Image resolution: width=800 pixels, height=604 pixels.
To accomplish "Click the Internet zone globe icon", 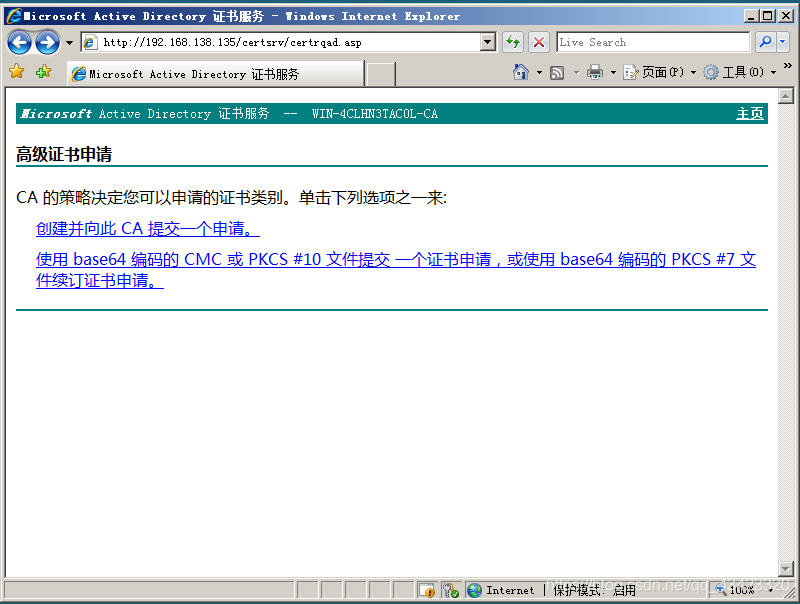I will coord(474,590).
